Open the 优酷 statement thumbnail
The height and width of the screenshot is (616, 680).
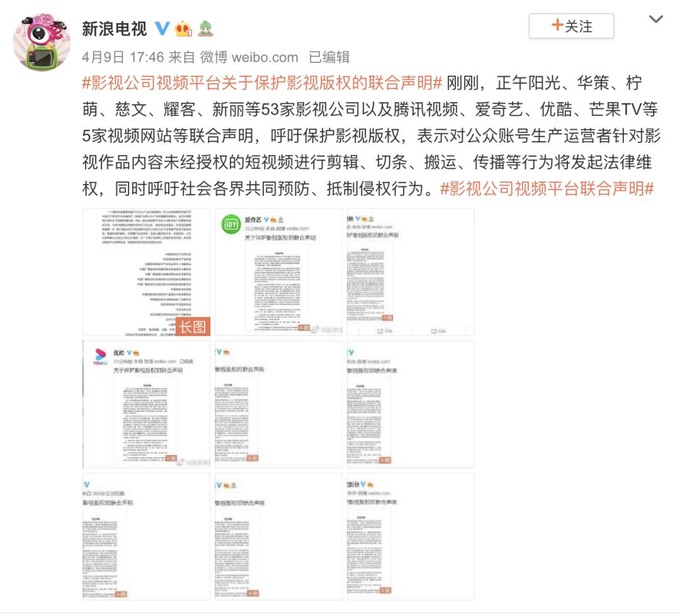point(147,404)
